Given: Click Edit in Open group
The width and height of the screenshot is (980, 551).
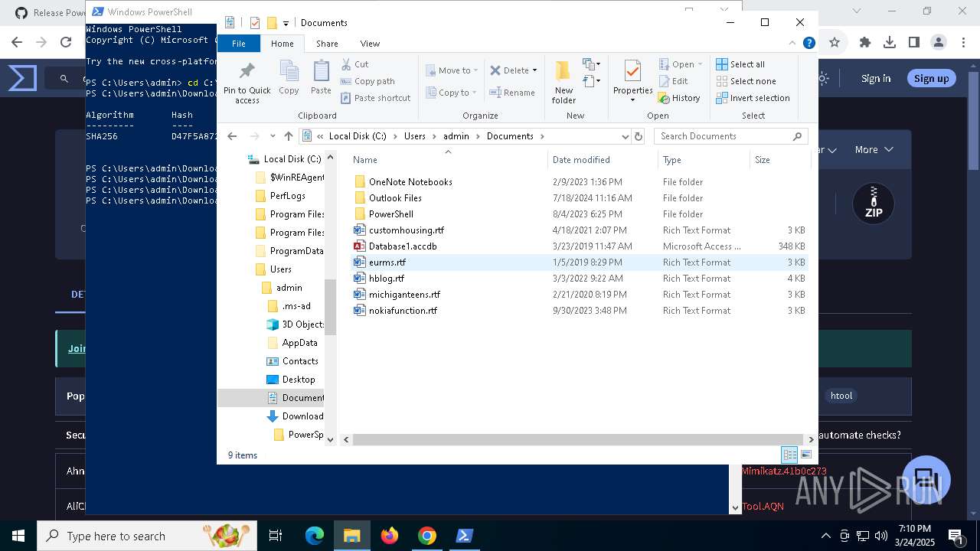Looking at the screenshot, I should [x=673, y=81].
